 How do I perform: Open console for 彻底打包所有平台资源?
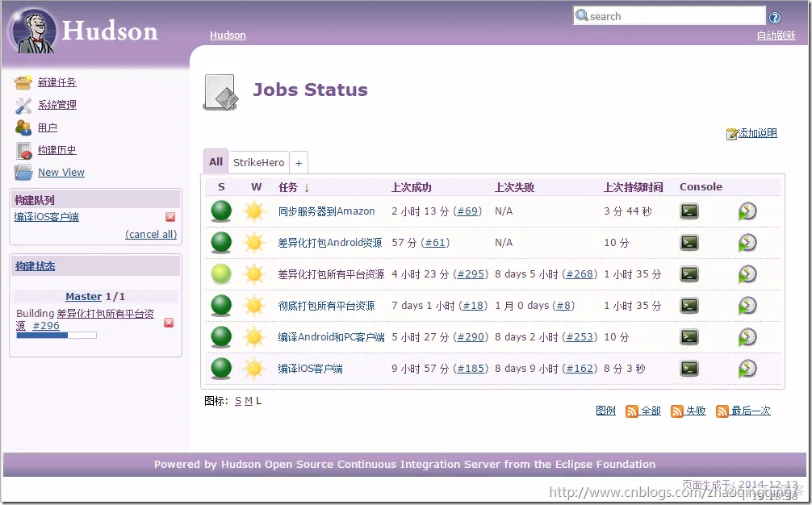pyautogui.click(x=689, y=305)
